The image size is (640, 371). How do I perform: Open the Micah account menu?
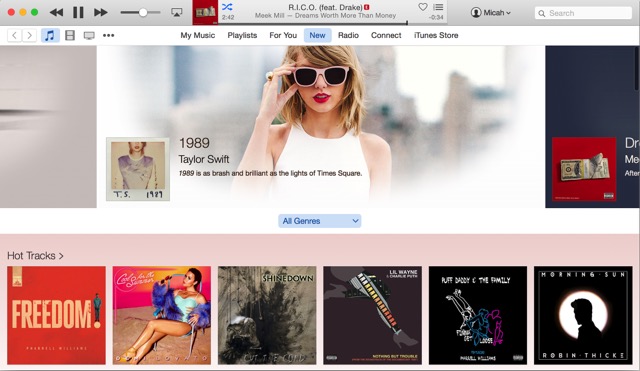click(490, 13)
